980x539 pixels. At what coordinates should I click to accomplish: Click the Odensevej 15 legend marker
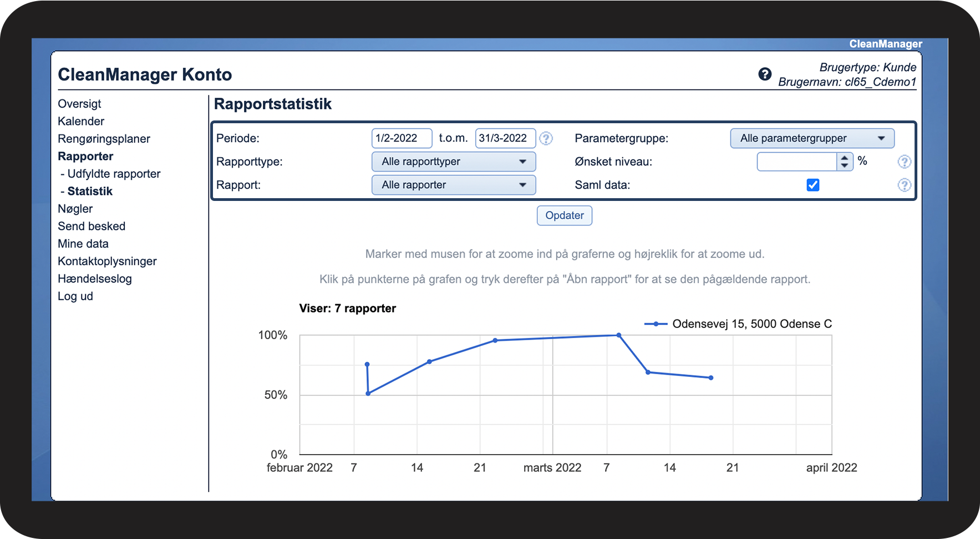[656, 324]
